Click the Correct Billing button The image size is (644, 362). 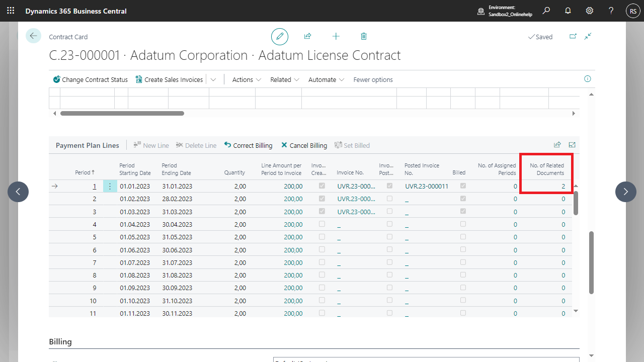pyautogui.click(x=248, y=145)
